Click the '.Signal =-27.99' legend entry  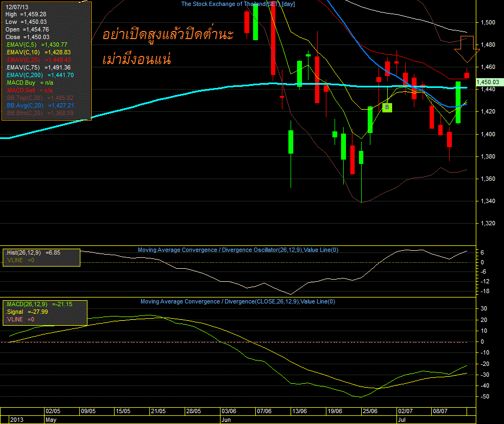[x=27, y=312]
